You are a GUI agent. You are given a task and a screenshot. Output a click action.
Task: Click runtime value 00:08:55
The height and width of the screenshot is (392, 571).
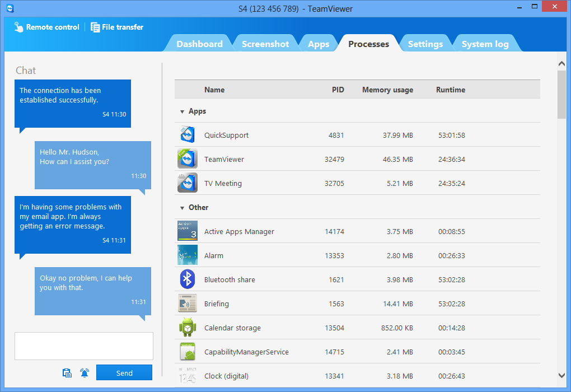(452, 232)
